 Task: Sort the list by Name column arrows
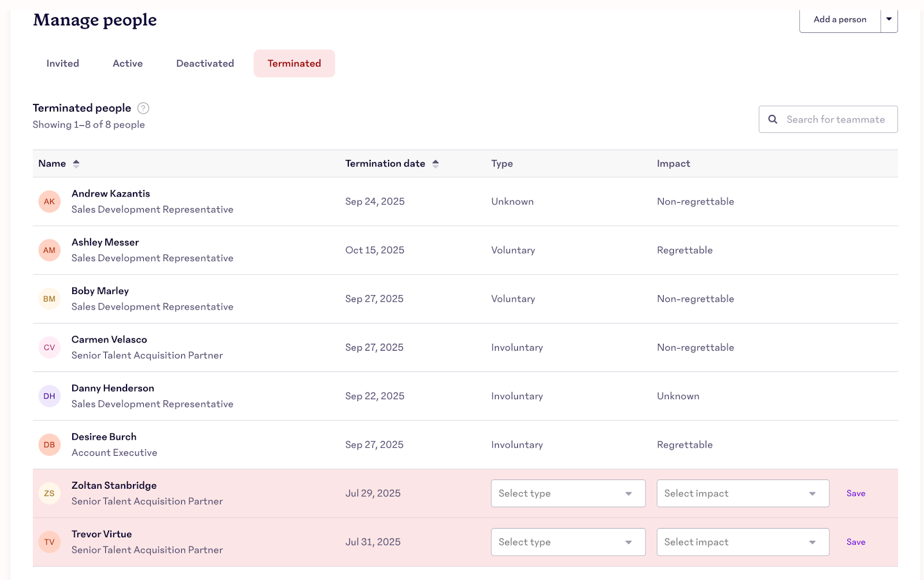click(76, 164)
